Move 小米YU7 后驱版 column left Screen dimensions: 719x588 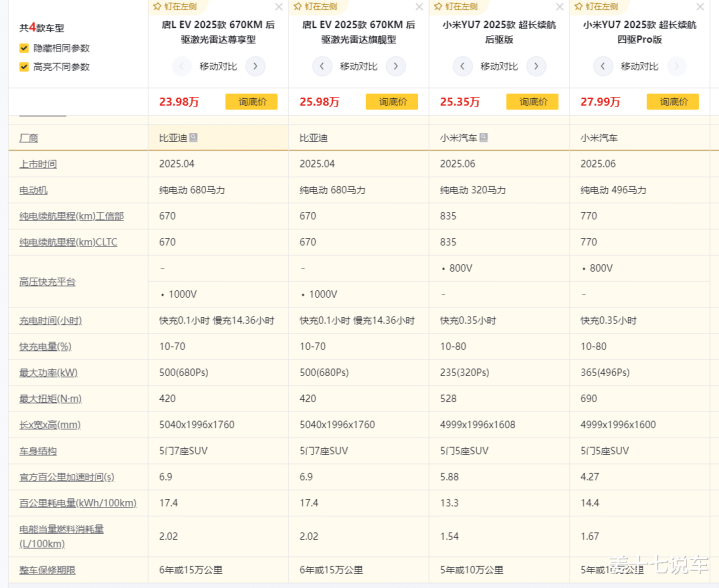462,67
